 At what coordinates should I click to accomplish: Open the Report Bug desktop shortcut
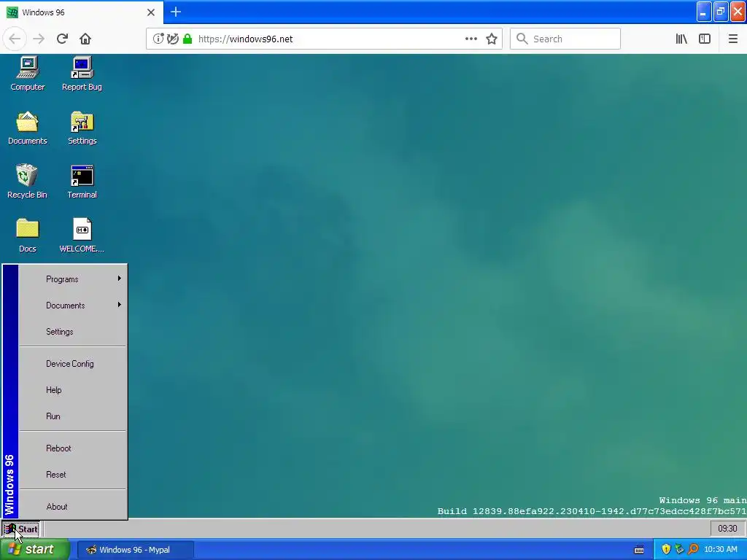tap(82, 74)
